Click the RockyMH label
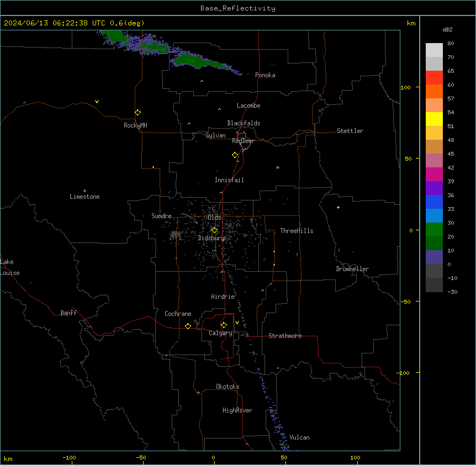This screenshot has width=476, height=465. point(135,125)
